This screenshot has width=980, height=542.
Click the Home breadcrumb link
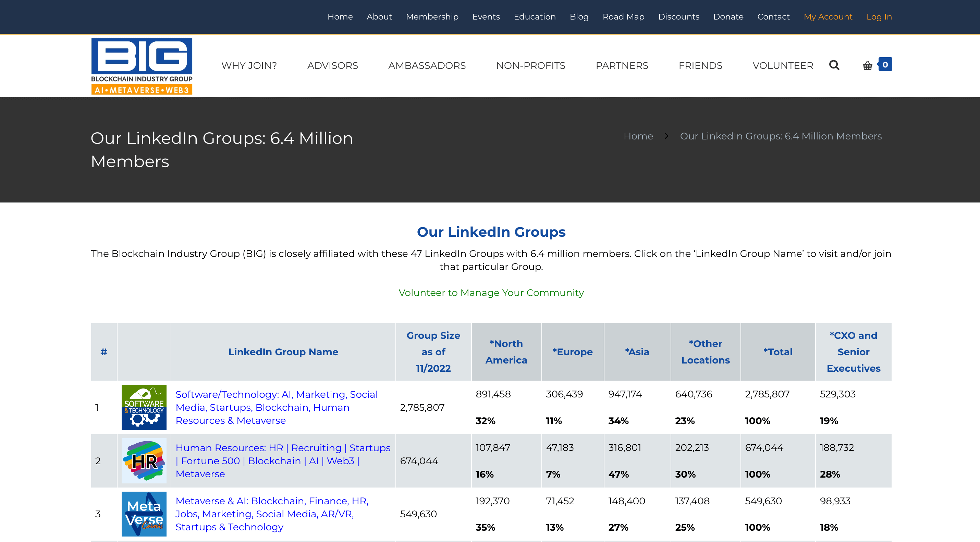coord(638,136)
